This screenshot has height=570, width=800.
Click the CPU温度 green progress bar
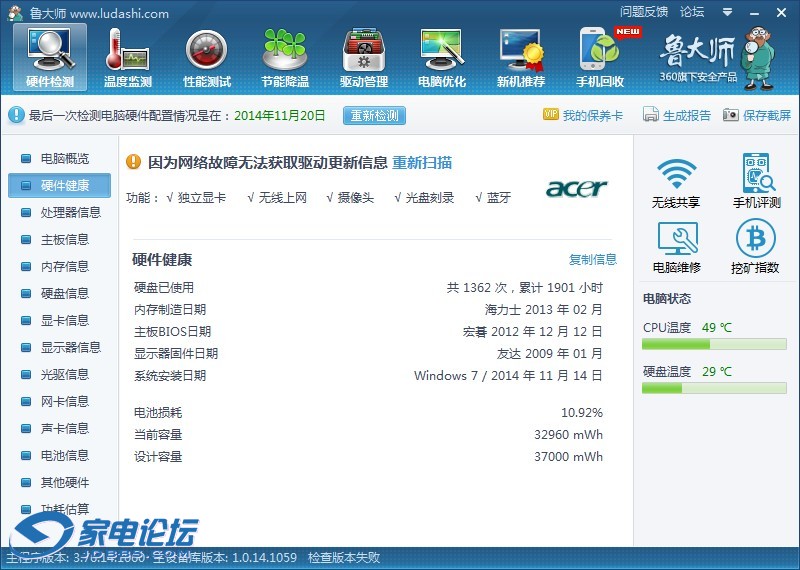(x=714, y=344)
